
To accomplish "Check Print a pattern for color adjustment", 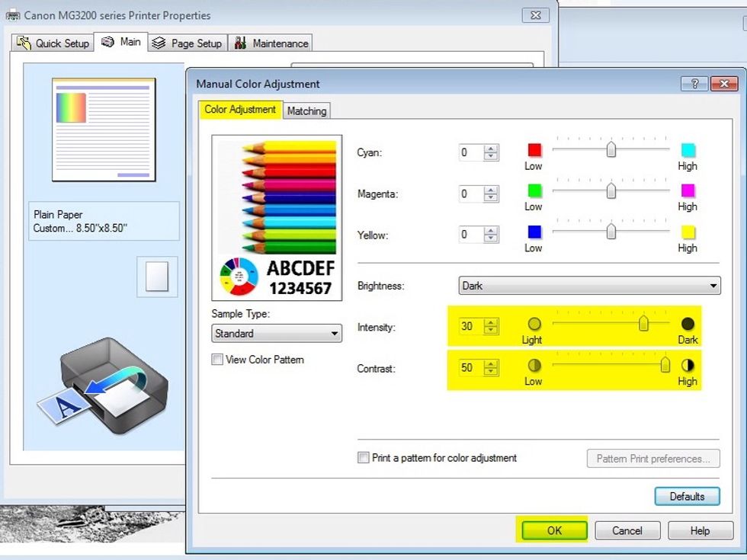I will (364, 458).
